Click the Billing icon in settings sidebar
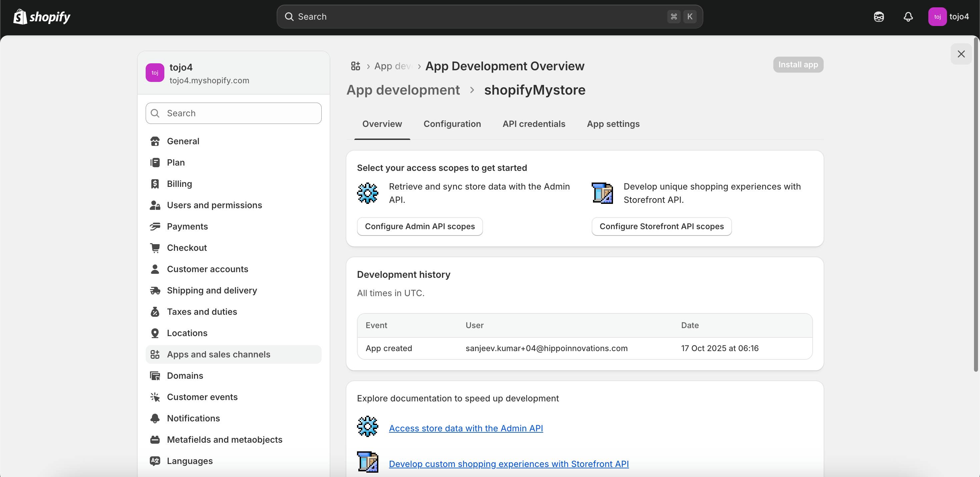 click(x=155, y=184)
